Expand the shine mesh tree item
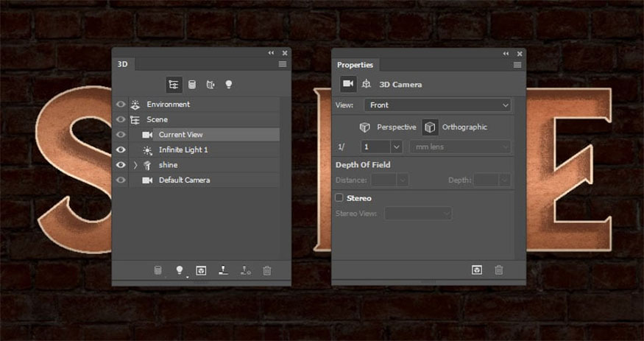Image resolution: width=644 pixels, height=341 pixels. [135, 165]
